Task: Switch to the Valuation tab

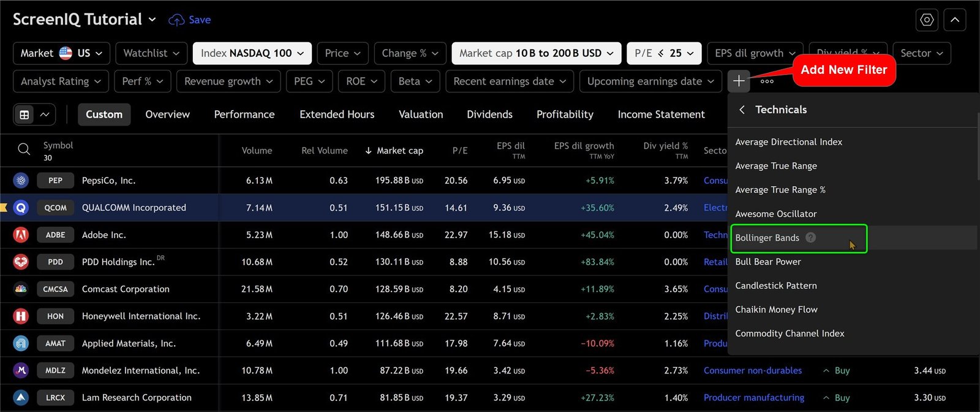Action: coord(421,114)
